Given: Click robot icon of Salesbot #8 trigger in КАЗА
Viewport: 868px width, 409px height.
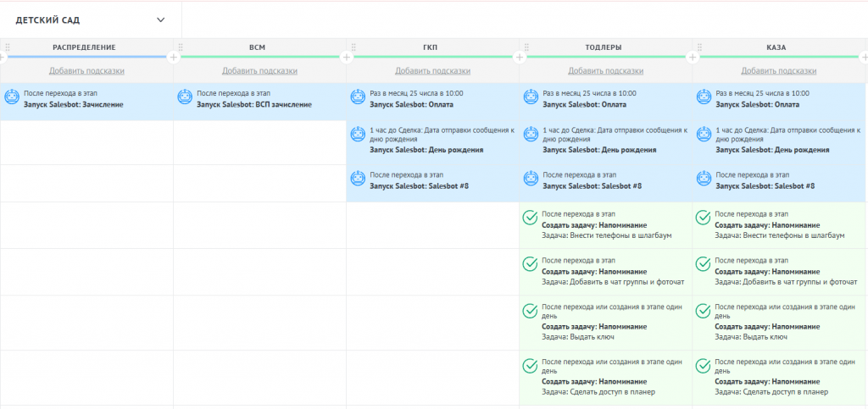Looking at the screenshot, I should tap(704, 178).
